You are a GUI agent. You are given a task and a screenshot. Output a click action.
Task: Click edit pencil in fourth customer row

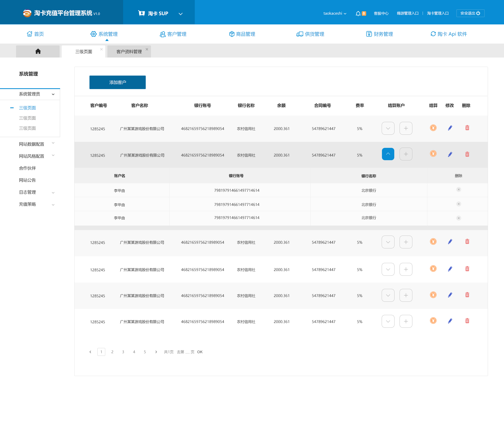click(x=450, y=269)
